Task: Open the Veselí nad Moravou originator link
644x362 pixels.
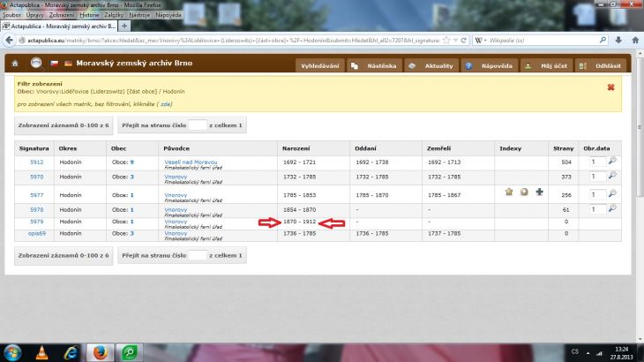Action: tap(191, 162)
